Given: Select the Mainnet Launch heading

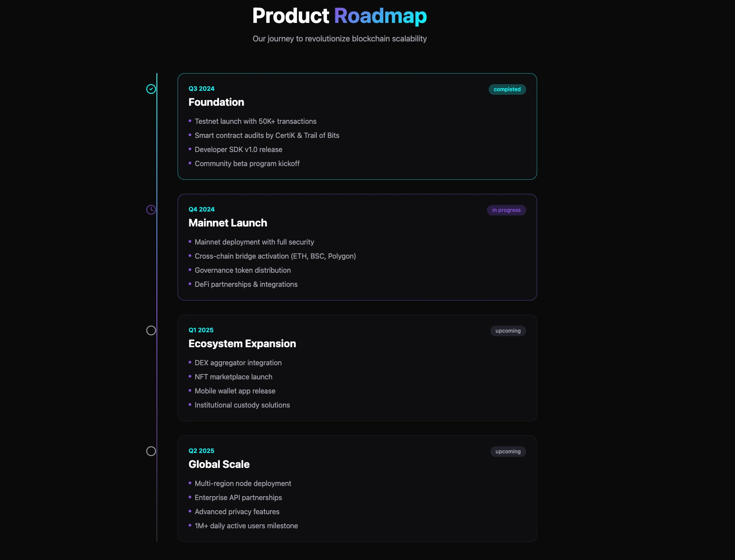Looking at the screenshot, I should tap(228, 223).
